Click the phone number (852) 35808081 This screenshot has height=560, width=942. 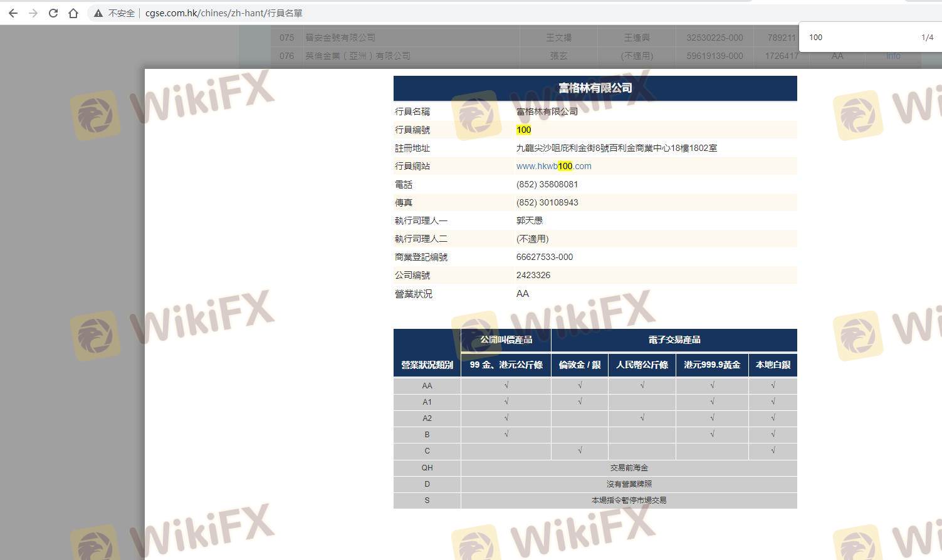(547, 184)
